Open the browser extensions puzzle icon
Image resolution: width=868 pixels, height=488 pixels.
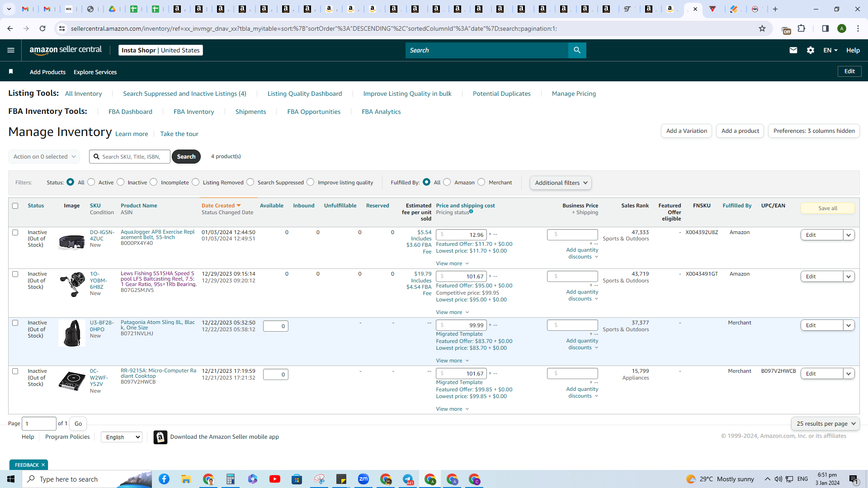[x=802, y=28]
